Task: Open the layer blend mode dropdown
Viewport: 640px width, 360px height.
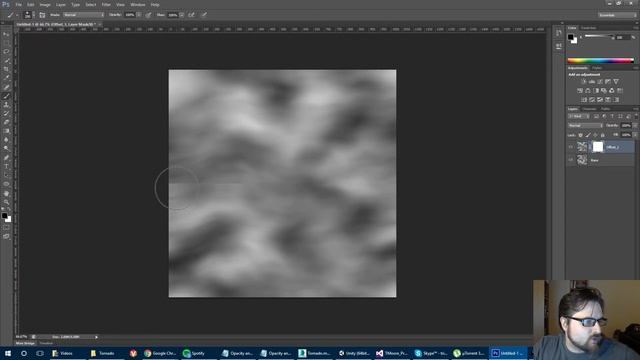Action: (x=585, y=126)
